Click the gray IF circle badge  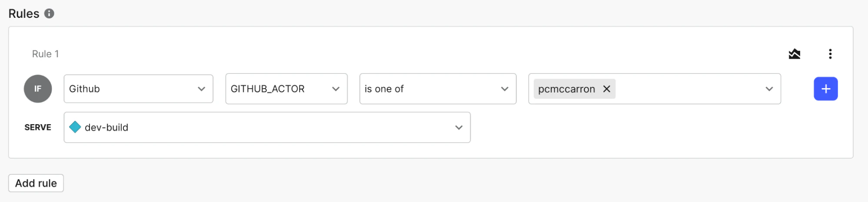(38, 89)
